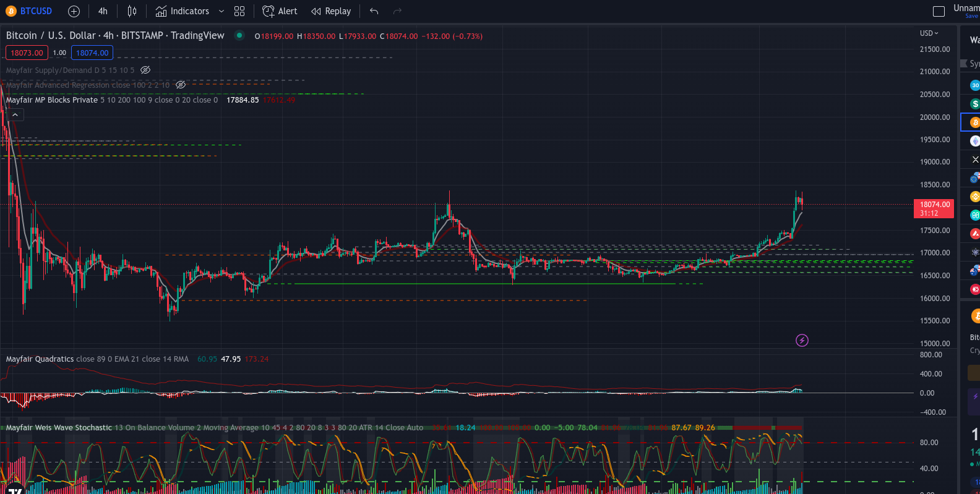Collapse the indicator legend with chevron
Viewport: 980px width, 494px height.
coord(15,114)
